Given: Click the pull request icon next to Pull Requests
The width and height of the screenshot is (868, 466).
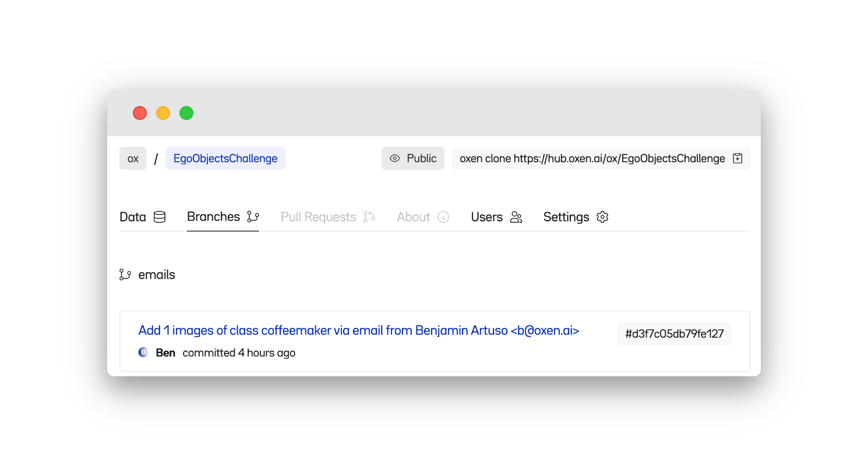Looking at the screenshot, I should [369, 216].
